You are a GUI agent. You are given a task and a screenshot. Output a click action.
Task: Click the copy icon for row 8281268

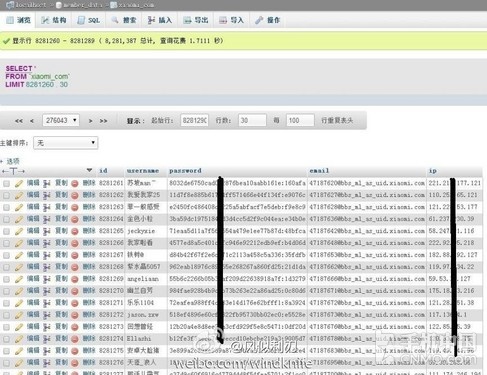point(47,267)
